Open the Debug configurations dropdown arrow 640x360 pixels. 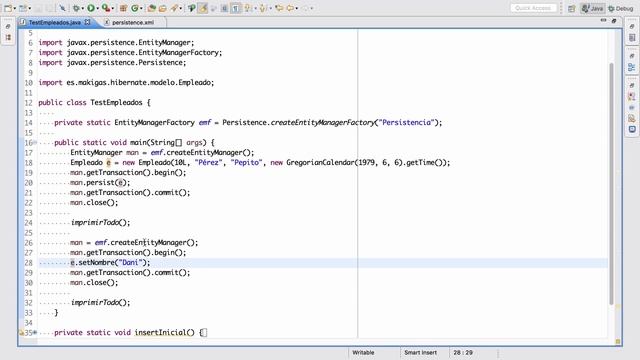(82, 8)
